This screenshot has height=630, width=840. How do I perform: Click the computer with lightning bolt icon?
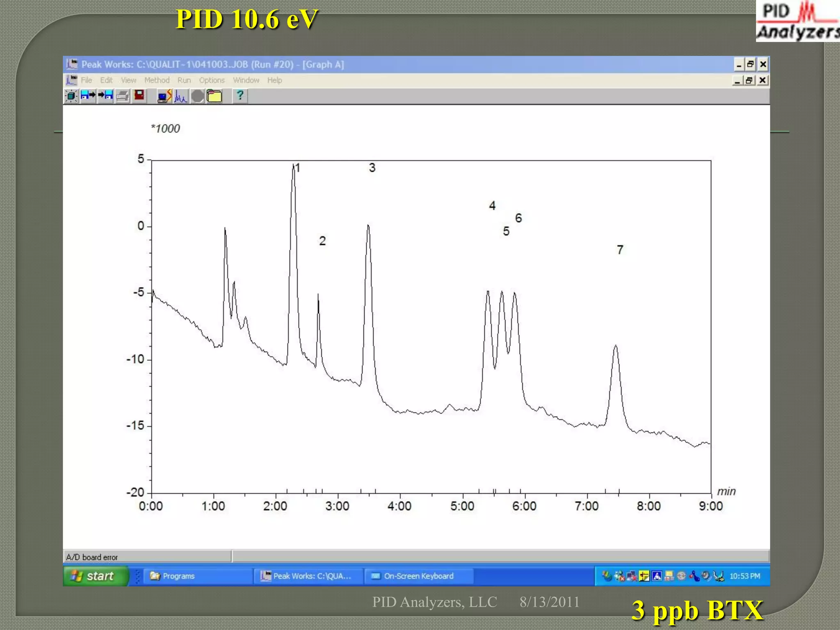click(x=164, y=96)
